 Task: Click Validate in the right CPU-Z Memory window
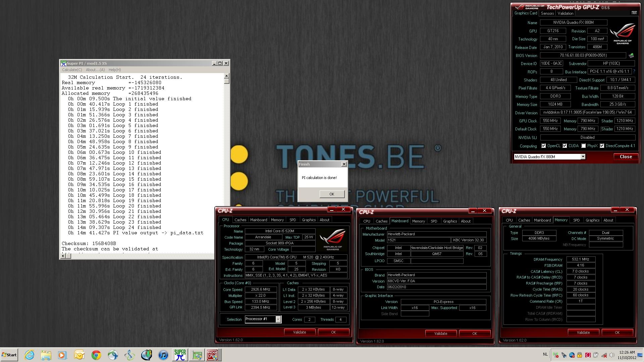pos(583,333)
